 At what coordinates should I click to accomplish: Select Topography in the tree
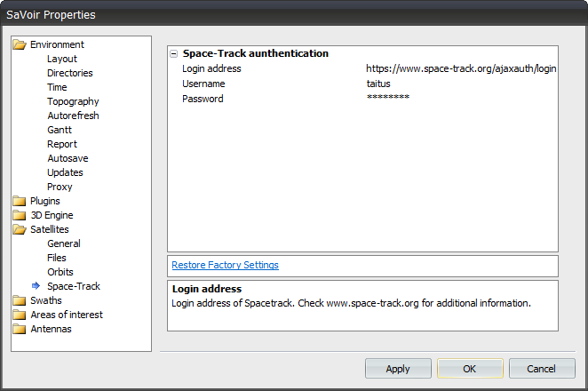(73, 101)
